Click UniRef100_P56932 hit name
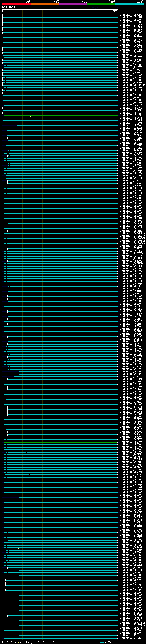Screen dimensions: 146x644 (x=131, y=545)
